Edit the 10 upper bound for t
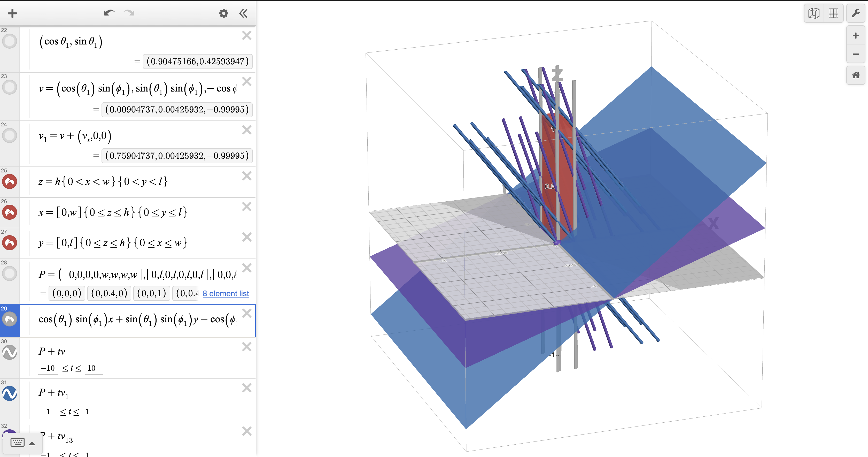 click(94, 368)
